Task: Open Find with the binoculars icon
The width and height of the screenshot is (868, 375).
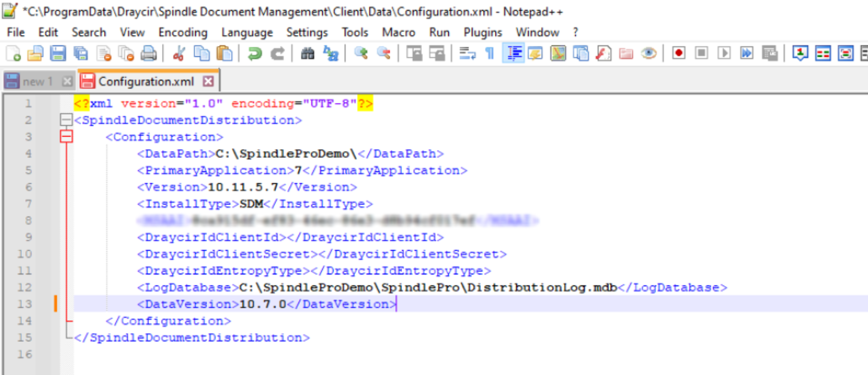Action: [x=307, y=53]
